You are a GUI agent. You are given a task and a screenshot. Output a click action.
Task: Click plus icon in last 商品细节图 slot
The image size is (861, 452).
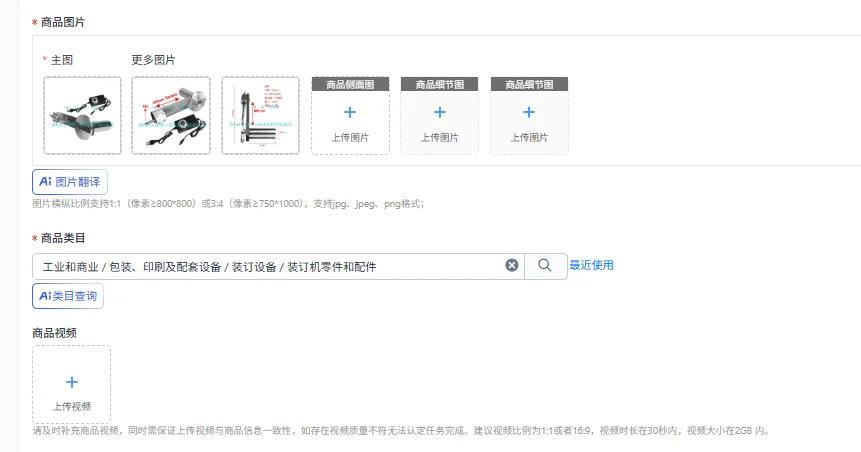[x=529, y=113]
